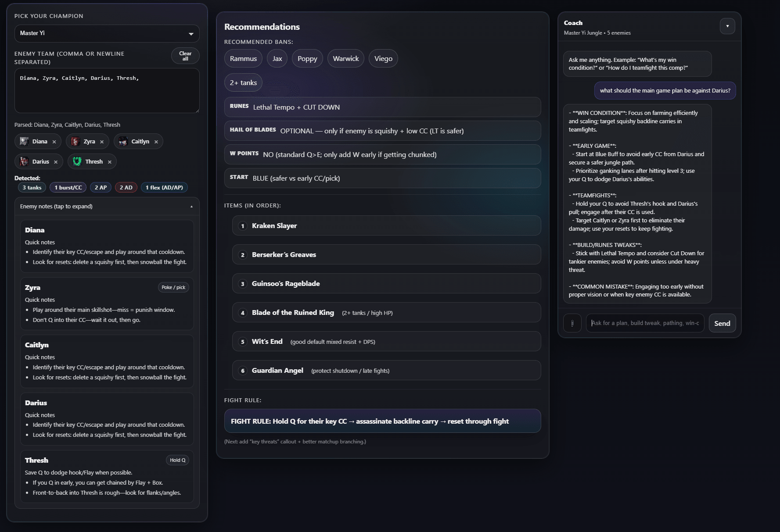Click the 1 flex (AD/AP) tag
Image resolution: width=780 pixels, height=532 pixels.
point(164,188)
